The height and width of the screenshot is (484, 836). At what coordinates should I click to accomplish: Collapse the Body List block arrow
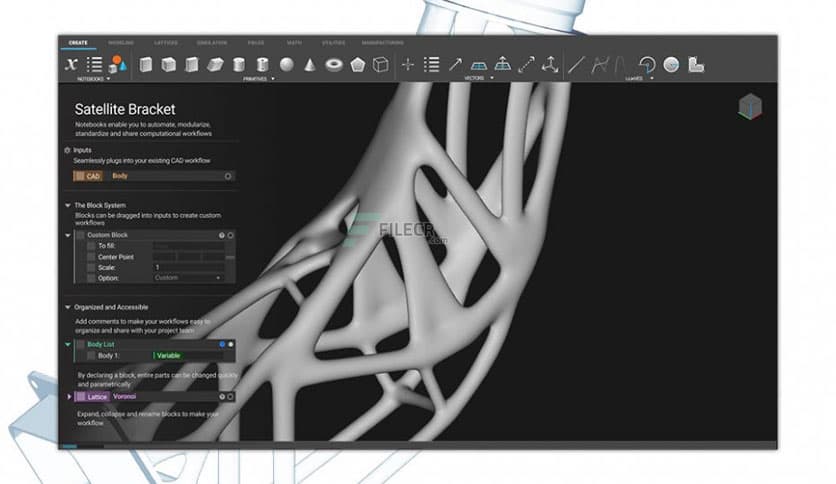(68, 344)
